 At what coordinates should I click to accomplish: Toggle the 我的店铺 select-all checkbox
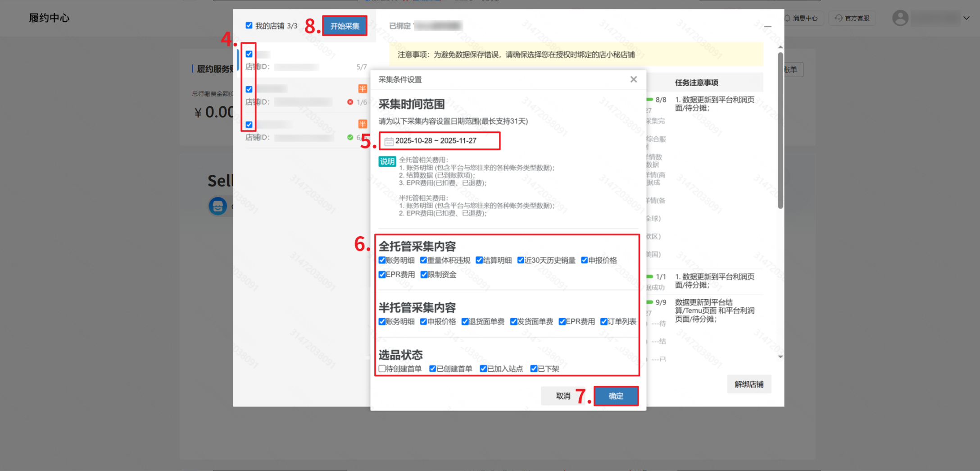249,26
